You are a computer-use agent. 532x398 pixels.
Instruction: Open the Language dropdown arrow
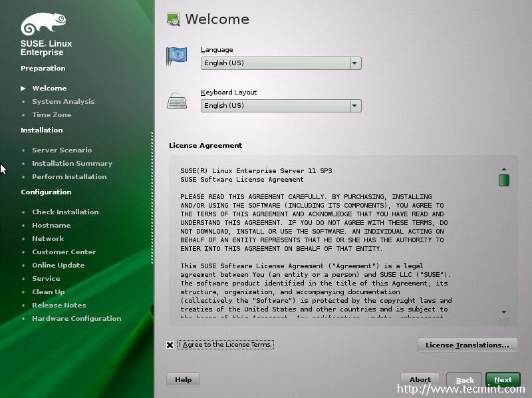click(x=355, y=63)
